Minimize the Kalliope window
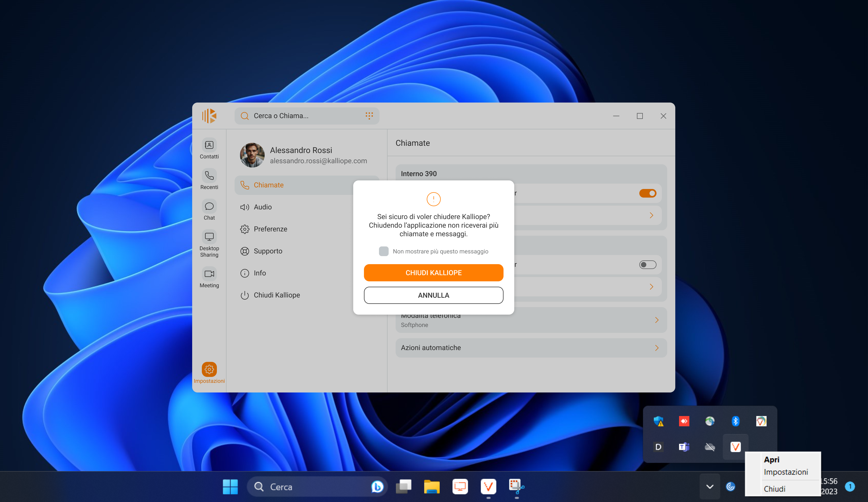This screenshot has width=868, height=502. click(616, 116)
